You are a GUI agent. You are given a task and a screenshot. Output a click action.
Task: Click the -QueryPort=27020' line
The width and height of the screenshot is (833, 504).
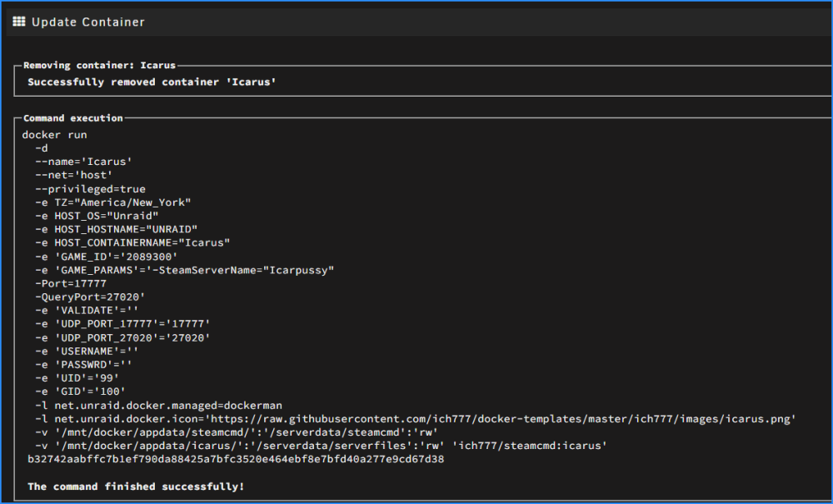(x=90, y=297)
